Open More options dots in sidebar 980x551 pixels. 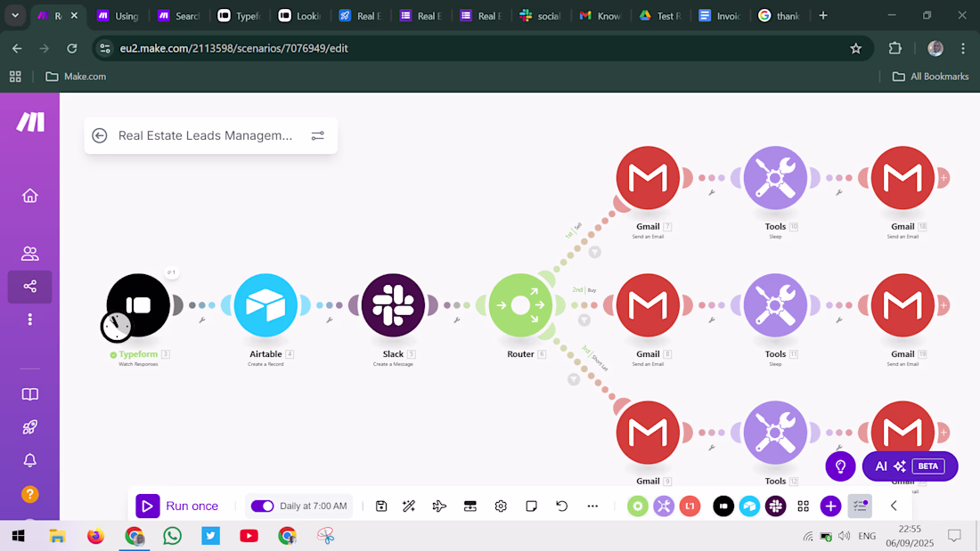coord(30,320)
